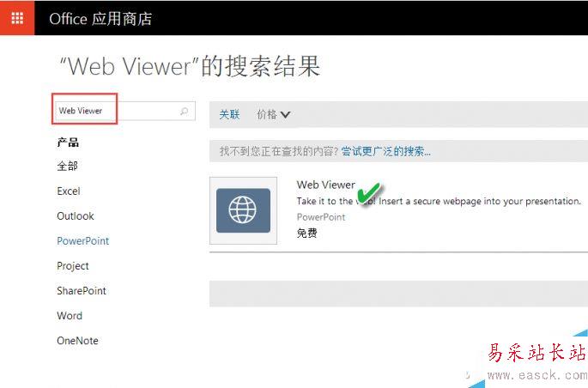Filter products by Outlook
588x388 pixels.
(x=76, y=216)
